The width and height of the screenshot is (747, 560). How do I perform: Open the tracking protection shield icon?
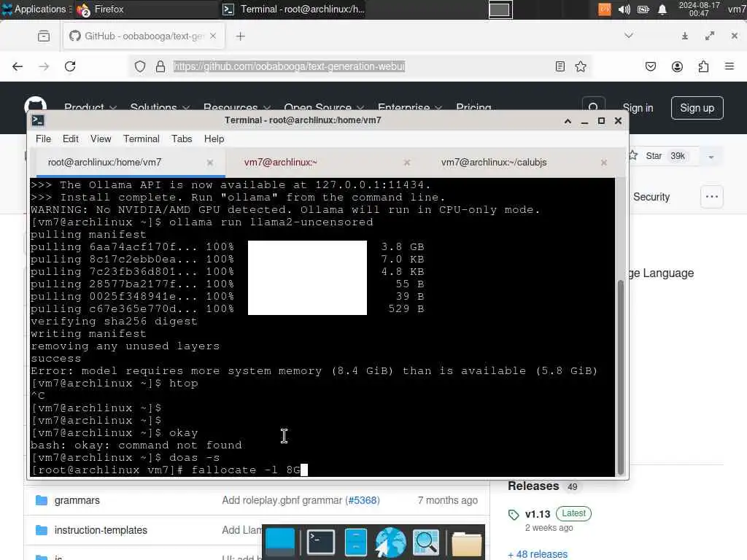click(x=139, y=66)
